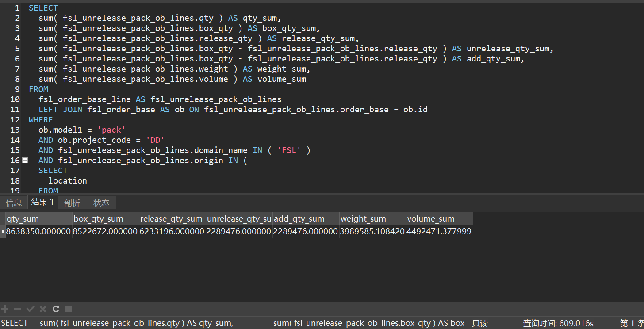The height and width of the screenshot is (329, 644).
Task: Click the stop square icon
Action: pyautogui.click(x=69, y=309)
